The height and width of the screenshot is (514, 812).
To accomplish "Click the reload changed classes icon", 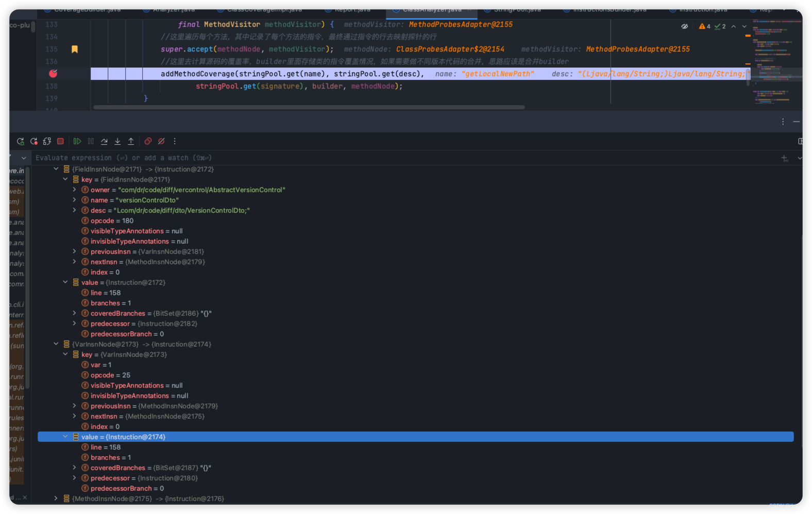I will click(47, 141).
